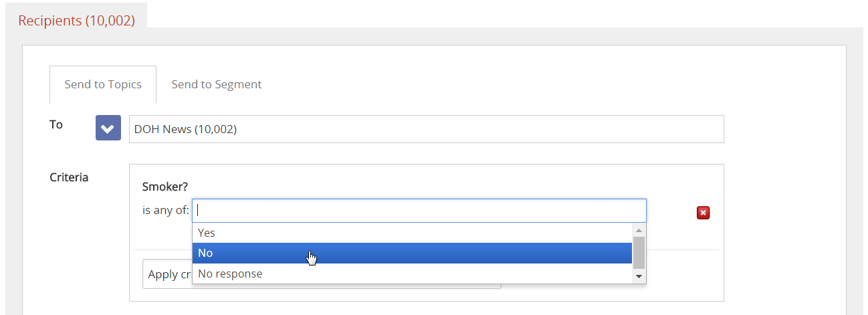
Task: Click the dotted divider right of options list
Action: point(682,249)
